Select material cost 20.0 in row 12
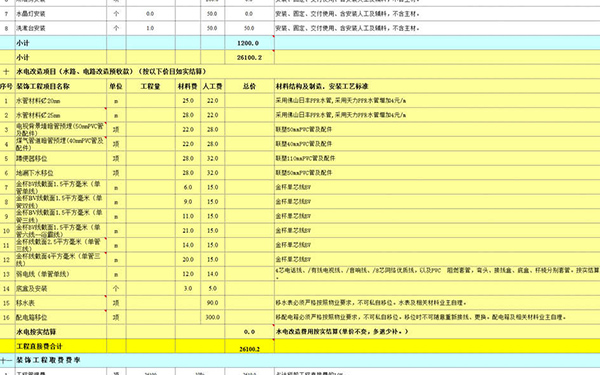Image resolution: width=600 pixels, height=375 pixels. (188, 259)
